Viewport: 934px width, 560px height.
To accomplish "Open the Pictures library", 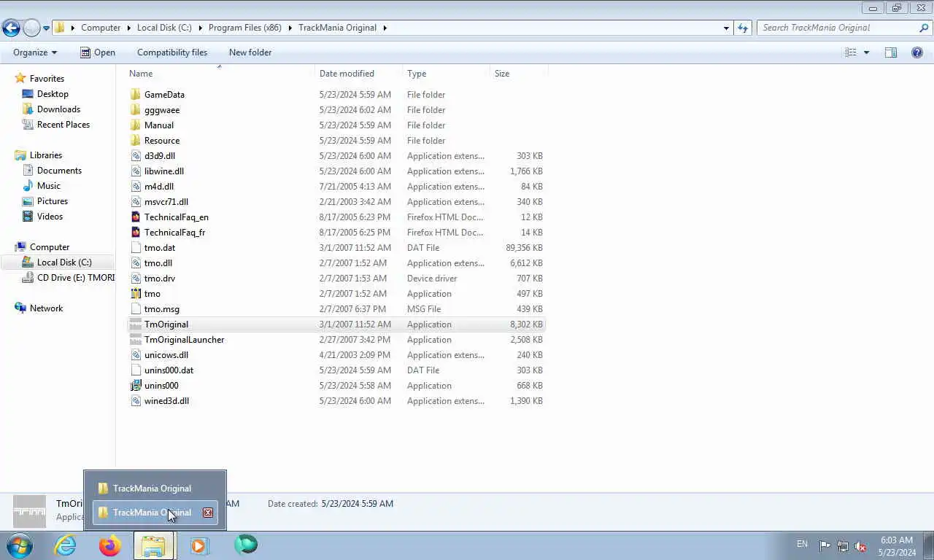I will click(53, 201).
